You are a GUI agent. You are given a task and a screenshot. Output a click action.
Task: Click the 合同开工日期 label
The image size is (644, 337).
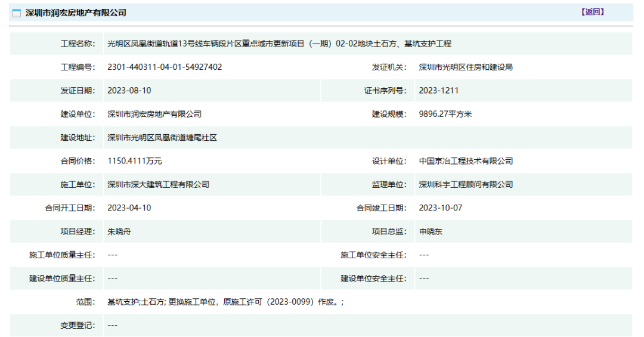[x=70, y=208]
